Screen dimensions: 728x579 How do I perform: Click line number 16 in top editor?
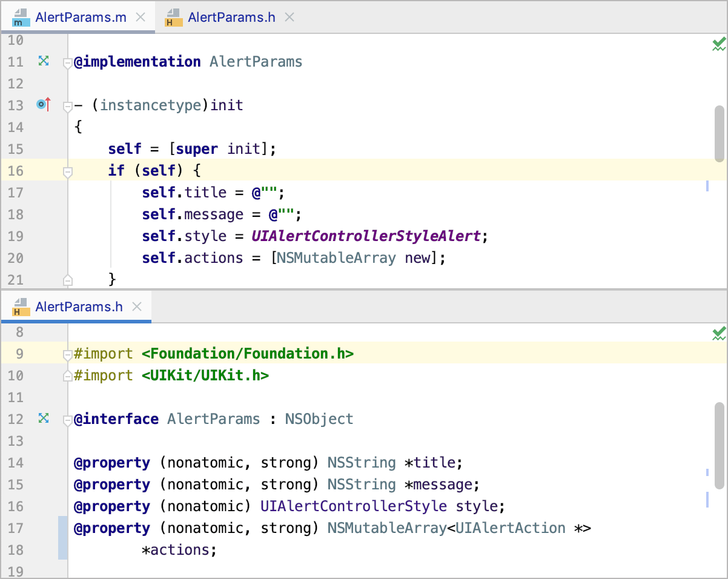(15, 171)
